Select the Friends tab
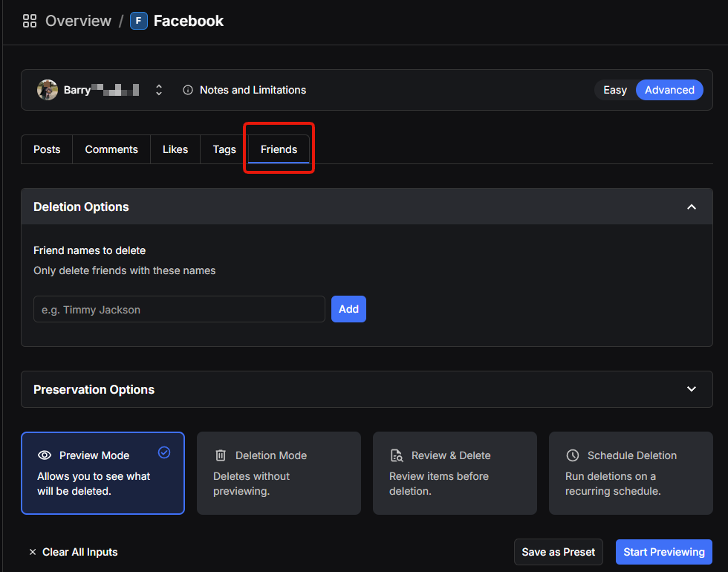 tap(279, 149)
